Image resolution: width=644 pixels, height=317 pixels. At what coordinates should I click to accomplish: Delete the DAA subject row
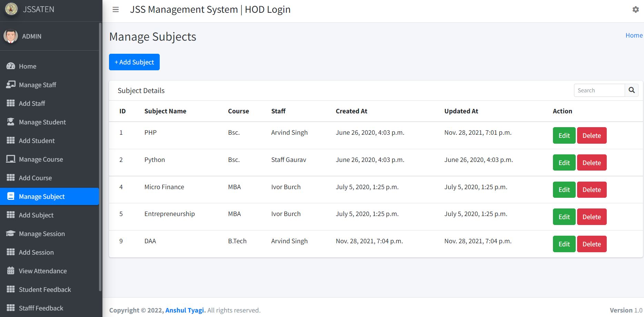pos(592,244)
